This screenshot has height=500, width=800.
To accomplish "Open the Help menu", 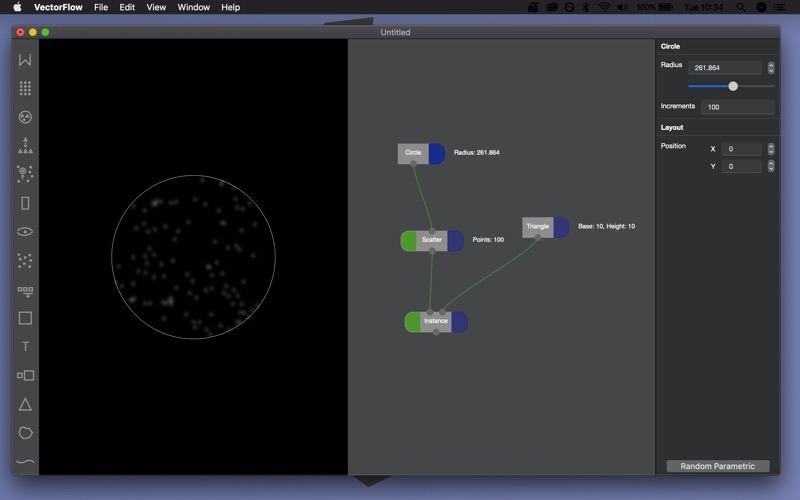I will click(231, 7).
